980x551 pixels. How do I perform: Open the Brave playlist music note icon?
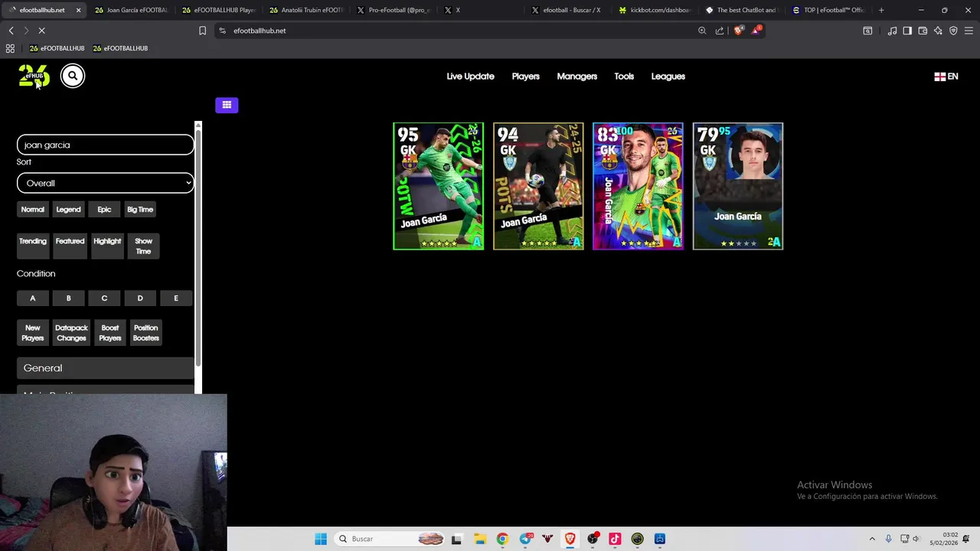coord(892,31)
